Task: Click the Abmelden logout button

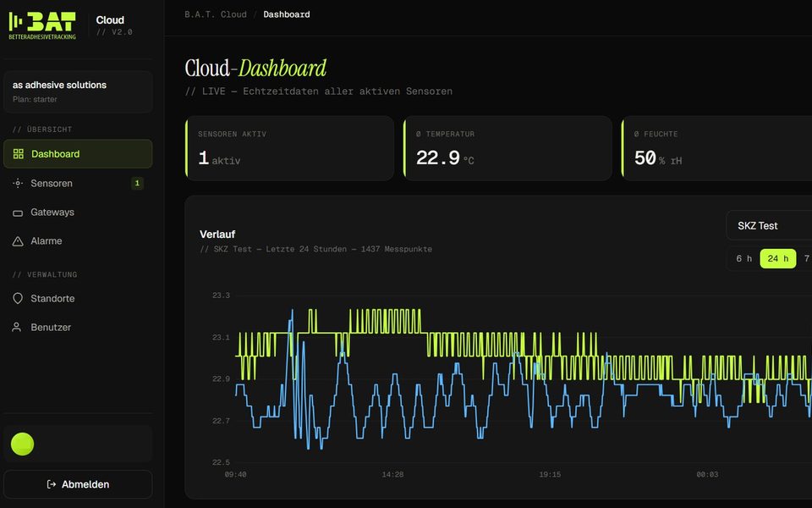Action: coord(78,484)
